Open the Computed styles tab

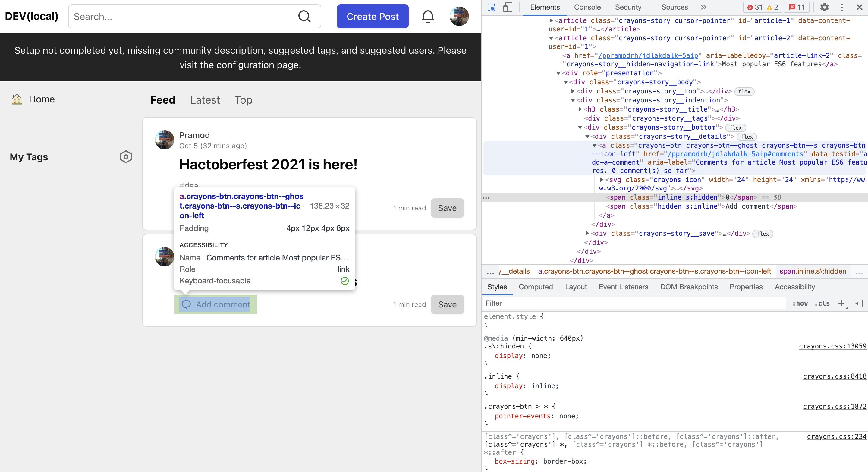pyautogui.click(x=536, y=287)
